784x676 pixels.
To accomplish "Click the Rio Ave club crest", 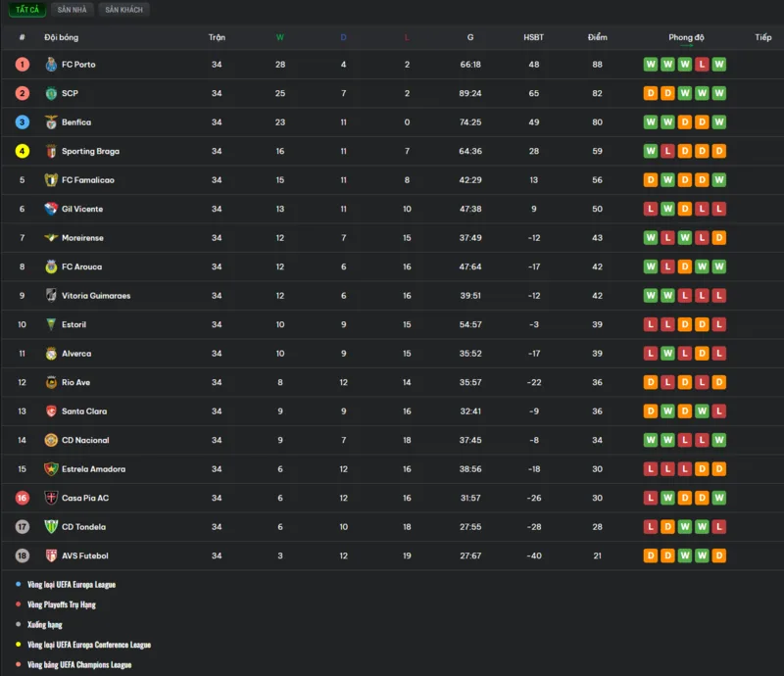I will pos(51,382).
